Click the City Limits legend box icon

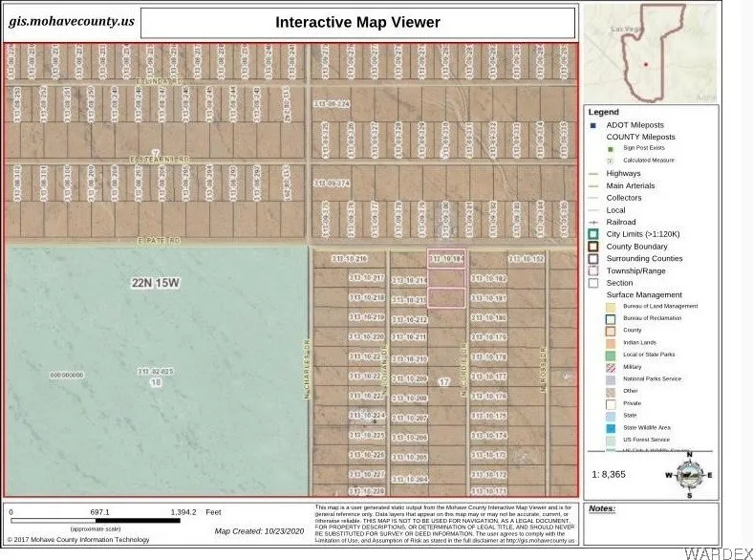[593, 234]
